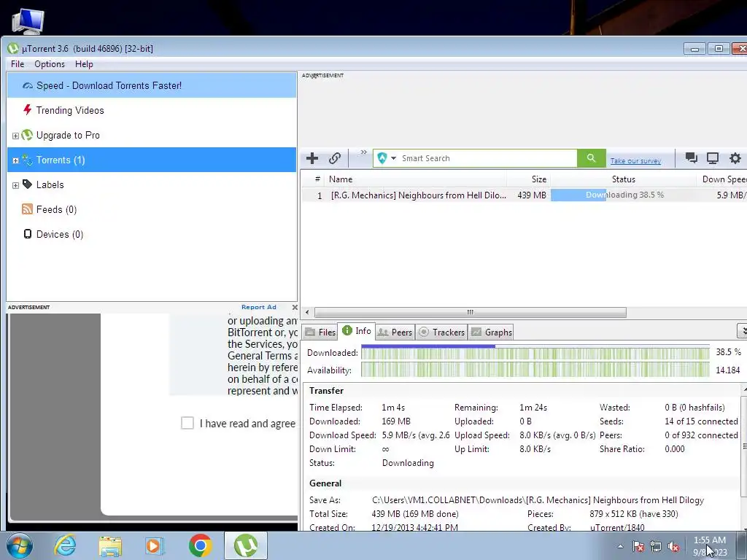The image size is (747, 560).
Task: Open the Help menu
Action: click(84, 64)
